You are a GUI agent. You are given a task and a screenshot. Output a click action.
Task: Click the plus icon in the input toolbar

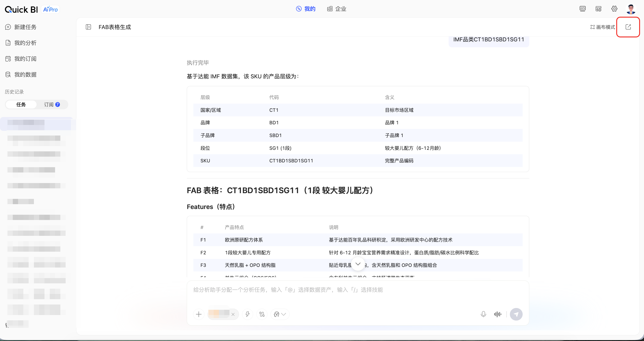click(199, 314)
